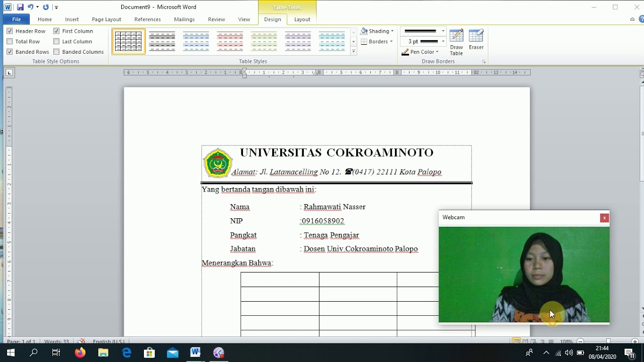Apply the aqua light shading table style
Image resolution: width=644 pixels, height=362 pixels.
tap(332, 41)
